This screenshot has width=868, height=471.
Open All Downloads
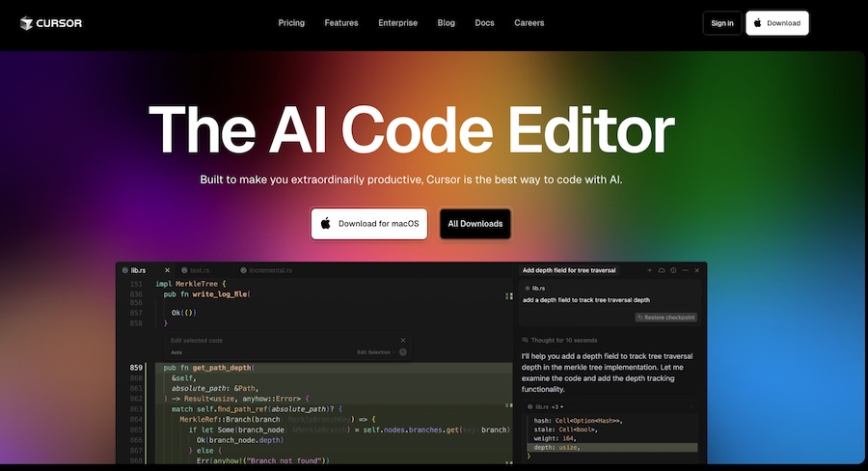(475, 224)
